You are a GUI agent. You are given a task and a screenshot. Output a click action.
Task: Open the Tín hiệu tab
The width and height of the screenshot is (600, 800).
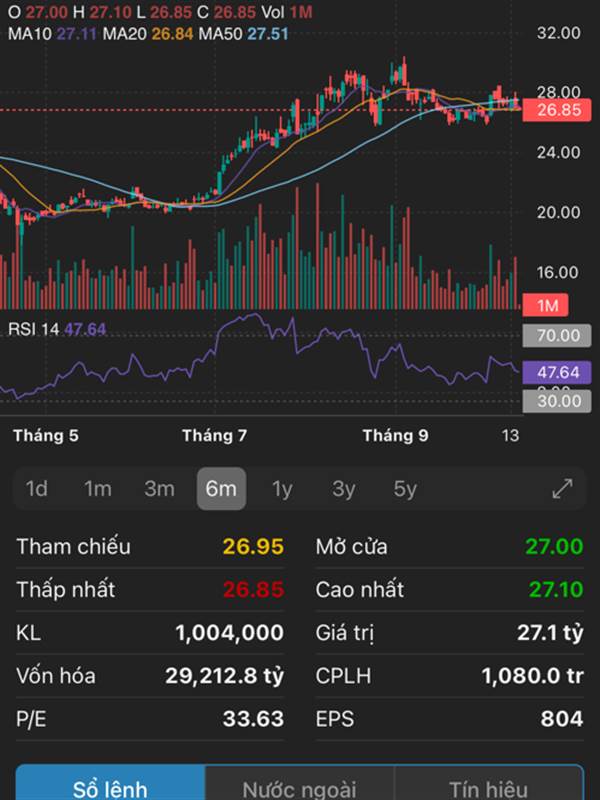pyautogui.click(x=489, y=783)
